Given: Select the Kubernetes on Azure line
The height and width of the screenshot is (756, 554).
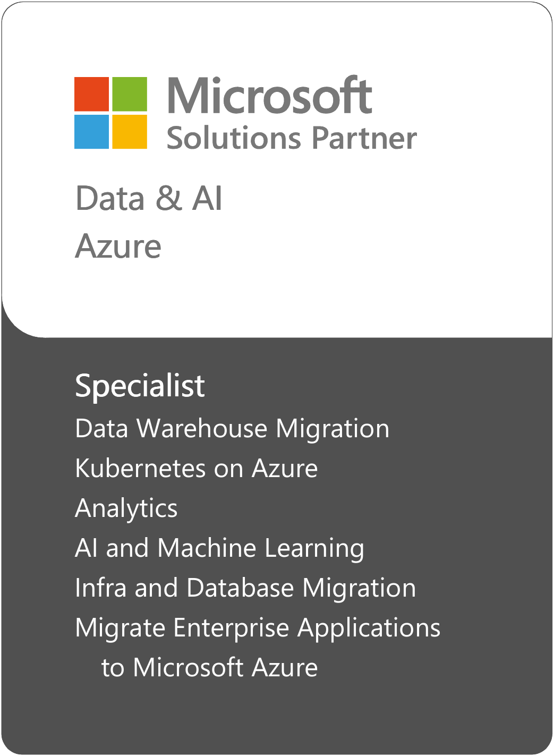Looking at the screenshot, I should pos(197,469).
